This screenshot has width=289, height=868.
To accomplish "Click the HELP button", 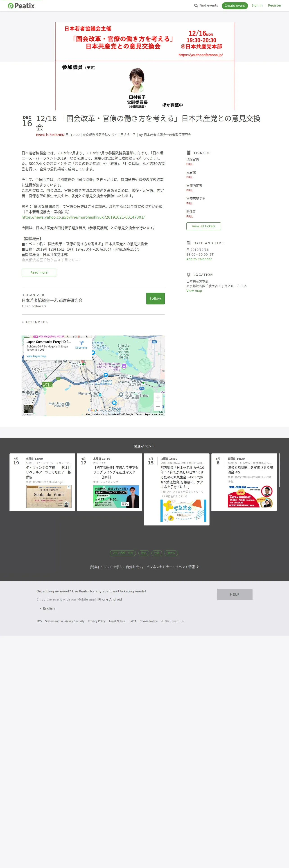I will pos(235,595).
